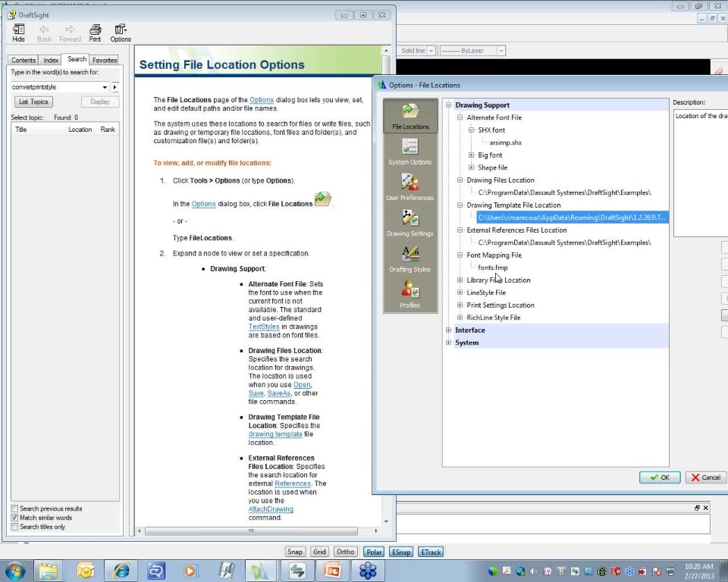
Task: Open search word dropdown arrow
Action: pos(105,87)
